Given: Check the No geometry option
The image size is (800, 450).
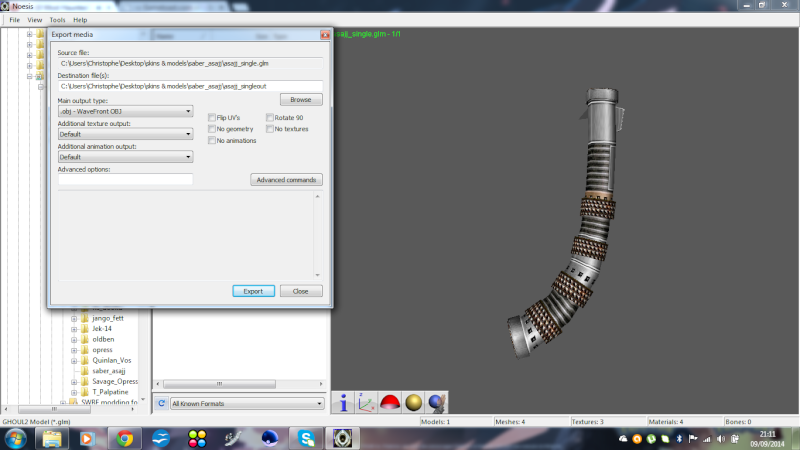Looking at the screenshot, I should (x=212, y=129).
